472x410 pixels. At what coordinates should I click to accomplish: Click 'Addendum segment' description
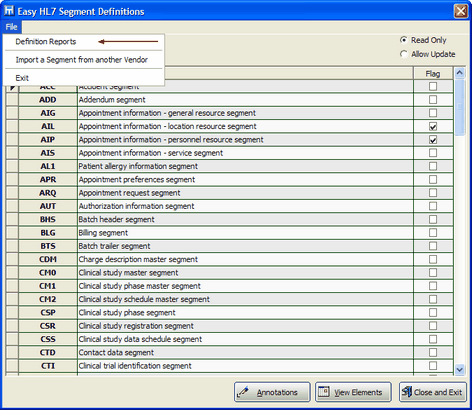[112, 100]
